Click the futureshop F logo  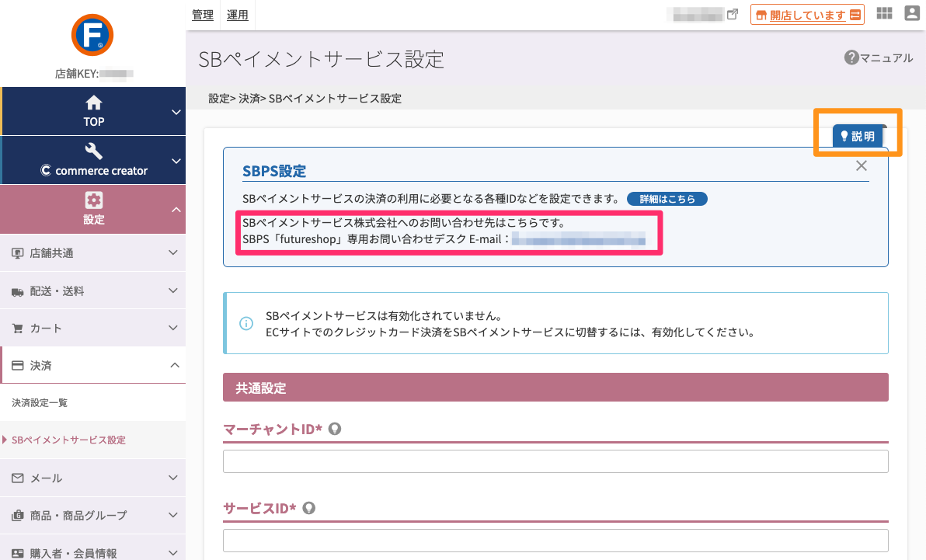pyautogui.click(x=92, y=36)
